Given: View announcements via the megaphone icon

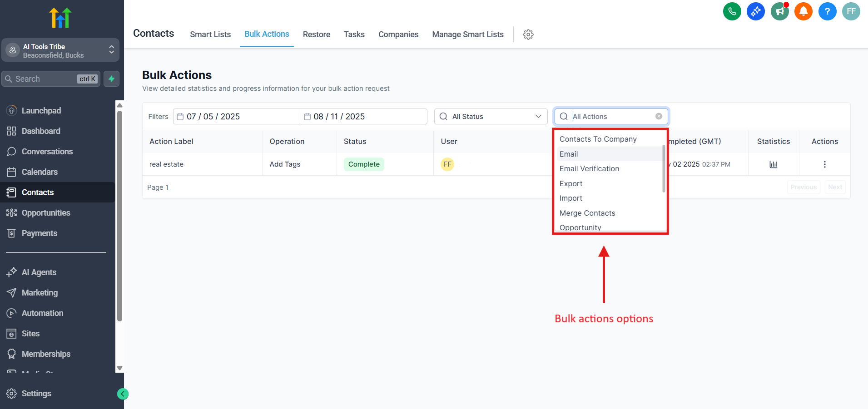Looking at the screenshot, I should coord(779,11).
